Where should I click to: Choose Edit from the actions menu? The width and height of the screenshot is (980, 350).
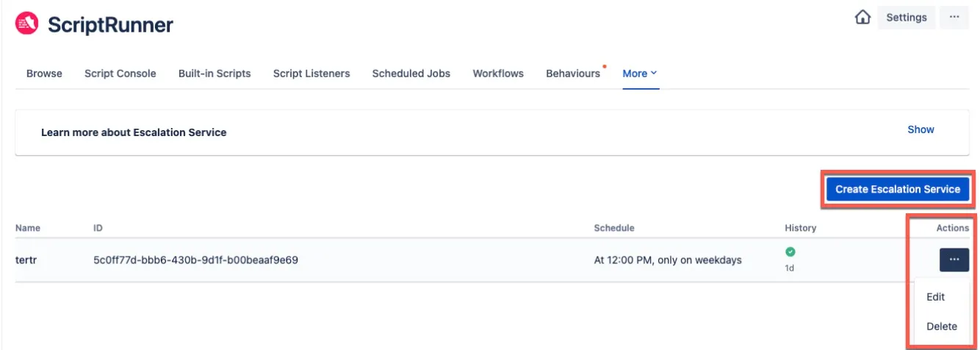pos(935,297)
